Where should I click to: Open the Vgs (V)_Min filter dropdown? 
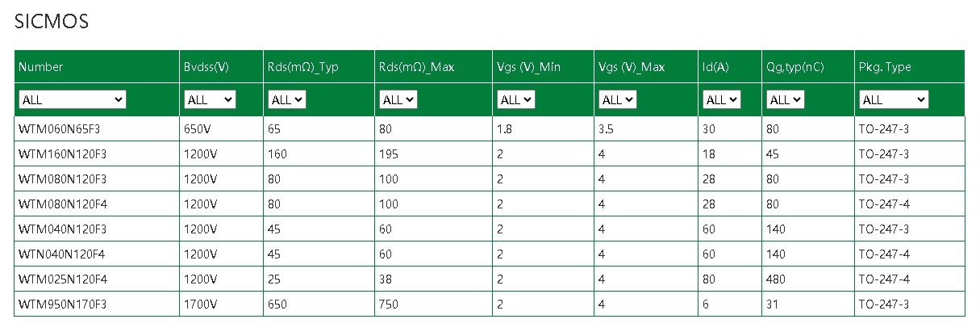point(515,99)
